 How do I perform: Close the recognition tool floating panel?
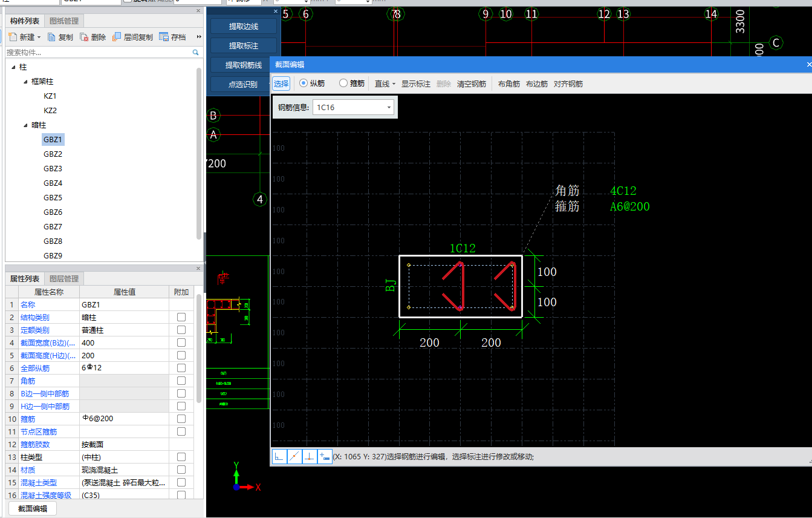pyautogui.click(x=276, y=11)
